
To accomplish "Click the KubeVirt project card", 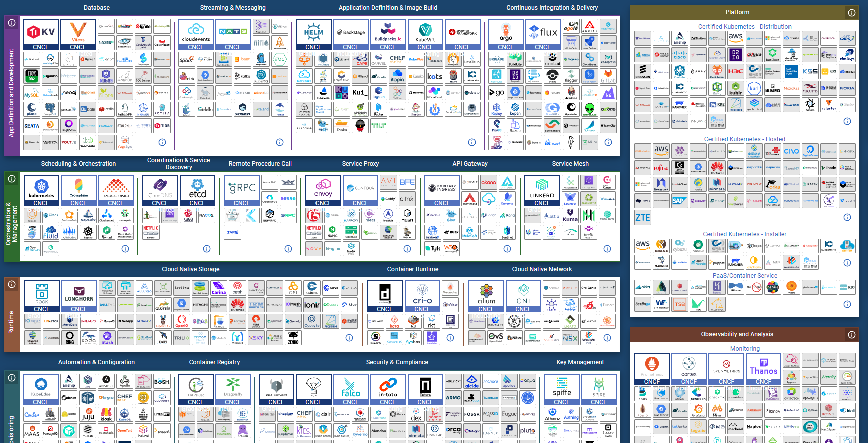I will coord(425,35).
